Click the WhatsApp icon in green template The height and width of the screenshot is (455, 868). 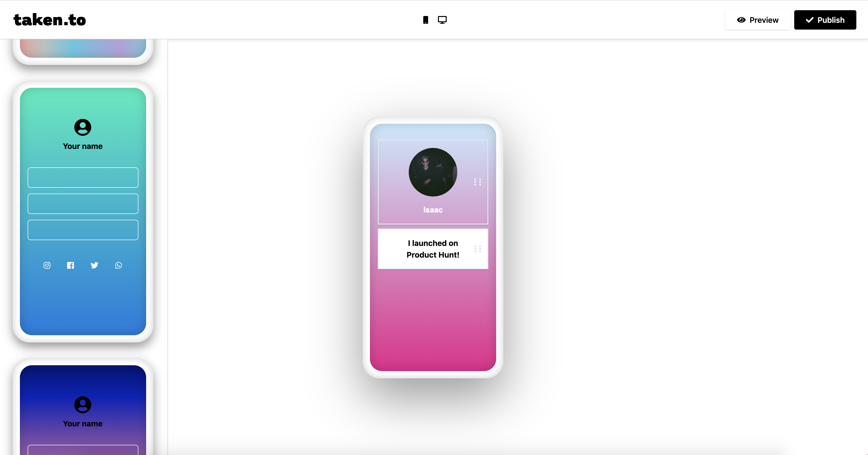click(119, 265)
